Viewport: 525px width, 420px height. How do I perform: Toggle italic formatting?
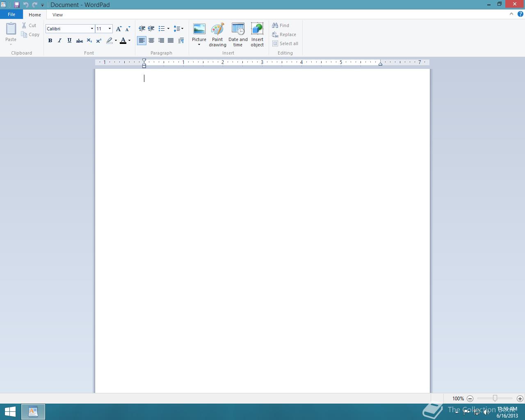pyautogui.click(x=59, y=41)
